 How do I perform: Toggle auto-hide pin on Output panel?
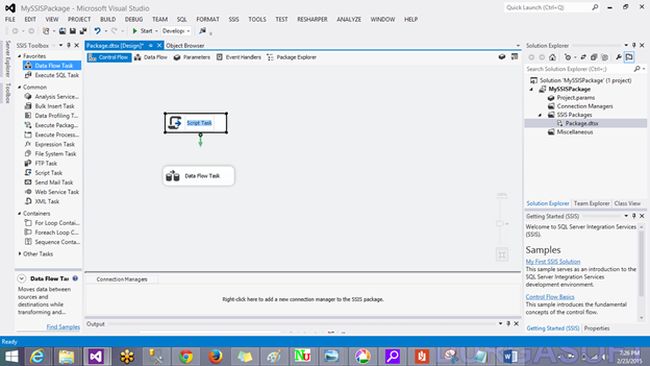(508, 324)
